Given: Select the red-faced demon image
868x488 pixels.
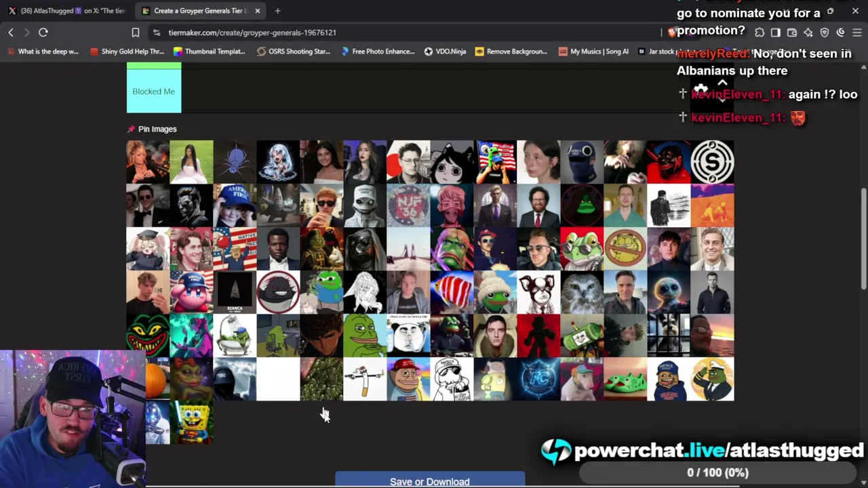Looking at the screenshot, I should click(669, 162).
